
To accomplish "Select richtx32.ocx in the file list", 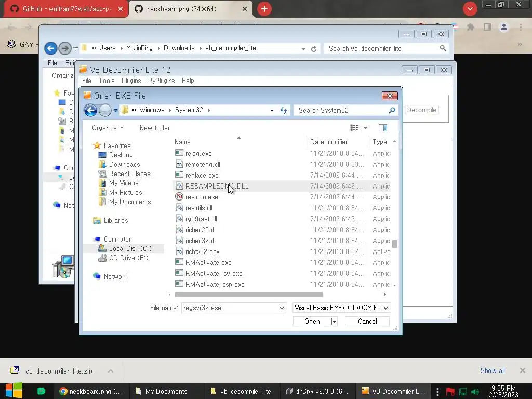I will pyautogui.click(x=203, y=251).
